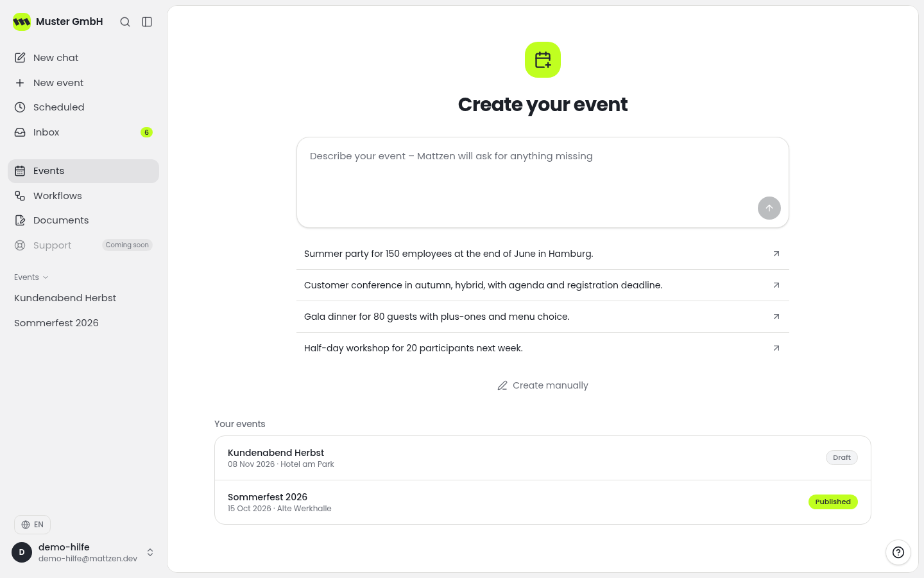Image resolution: width=924 pixels, height=578 pixels.
Task: Pick the Summer party in Hamburg suggestion
Action: click(543, 254)
